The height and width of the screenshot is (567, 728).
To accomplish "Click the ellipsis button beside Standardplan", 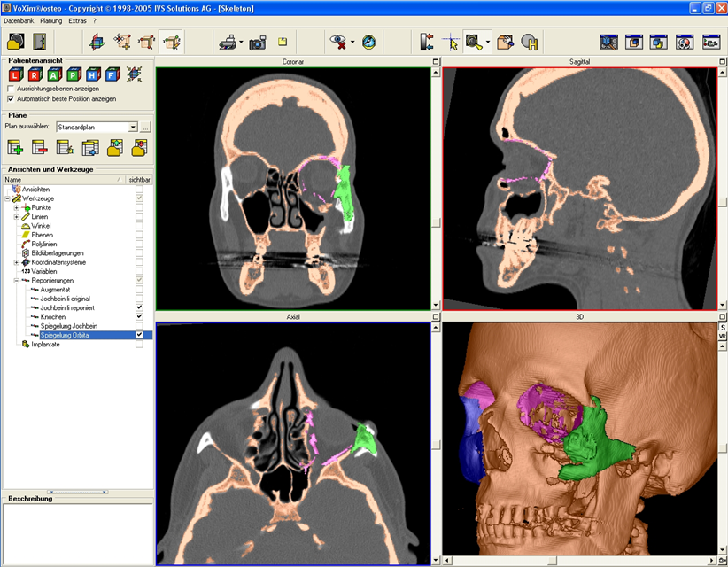I will click(x=145, y=128).
